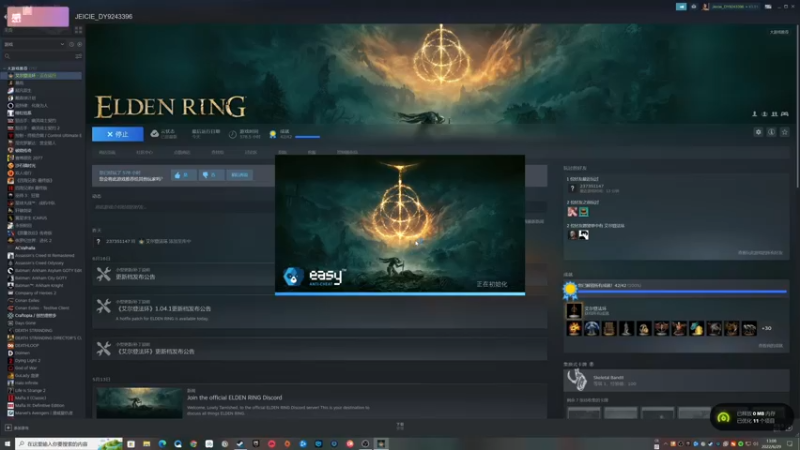Click the Add a game plus icon
The image size is (800, 450).
point(8,428)
